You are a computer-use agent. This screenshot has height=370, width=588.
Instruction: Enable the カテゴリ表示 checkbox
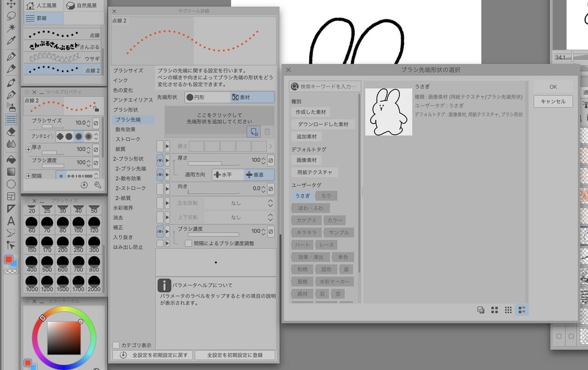(116, 345)
